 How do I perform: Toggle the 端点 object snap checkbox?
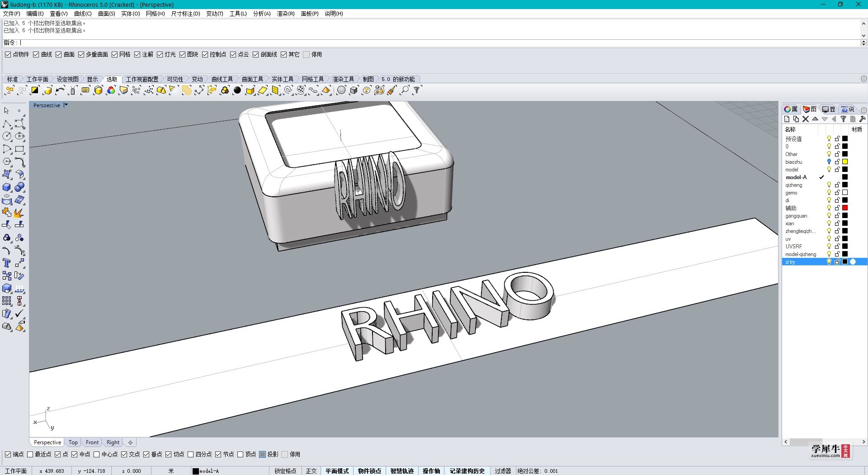[8, 454]
